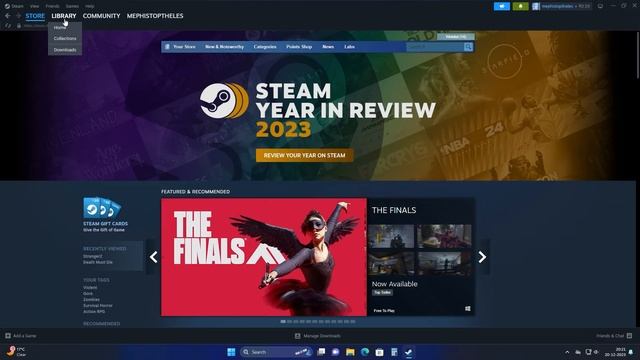Click the page vertical scrollbar
The height and width of the screenshot is (360, 640).
(637, 55)
